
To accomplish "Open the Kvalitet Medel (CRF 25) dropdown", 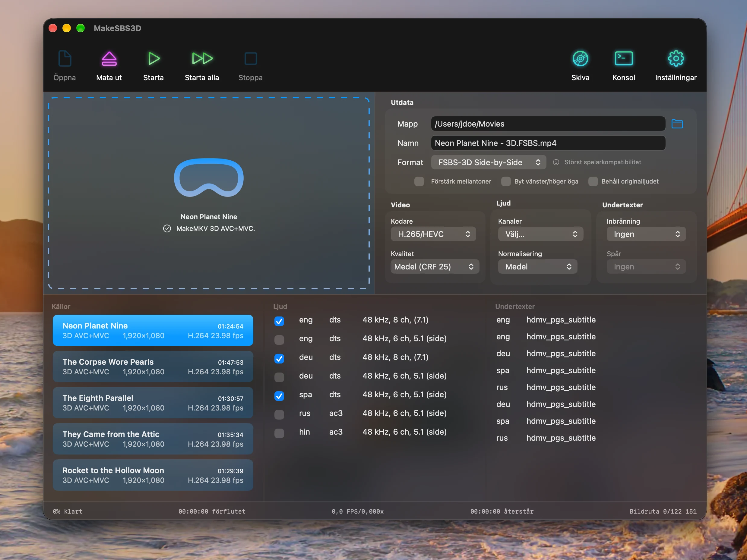I will click(x=435, y=267).
